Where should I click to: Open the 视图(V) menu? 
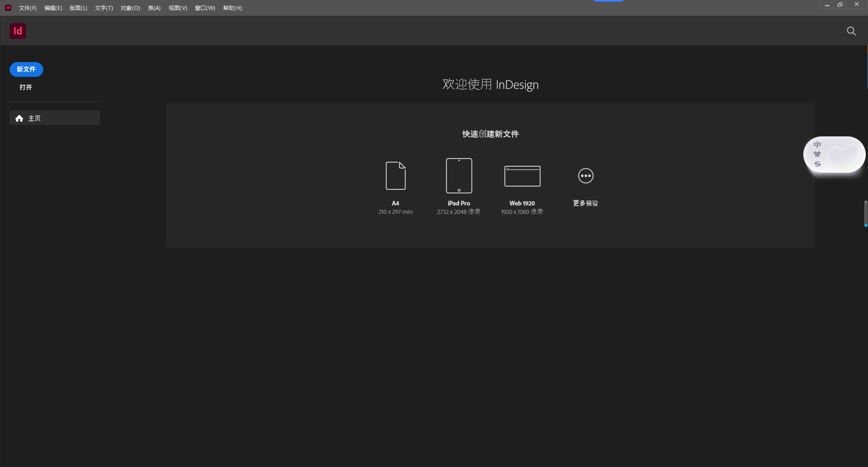[x=177, y=8]
